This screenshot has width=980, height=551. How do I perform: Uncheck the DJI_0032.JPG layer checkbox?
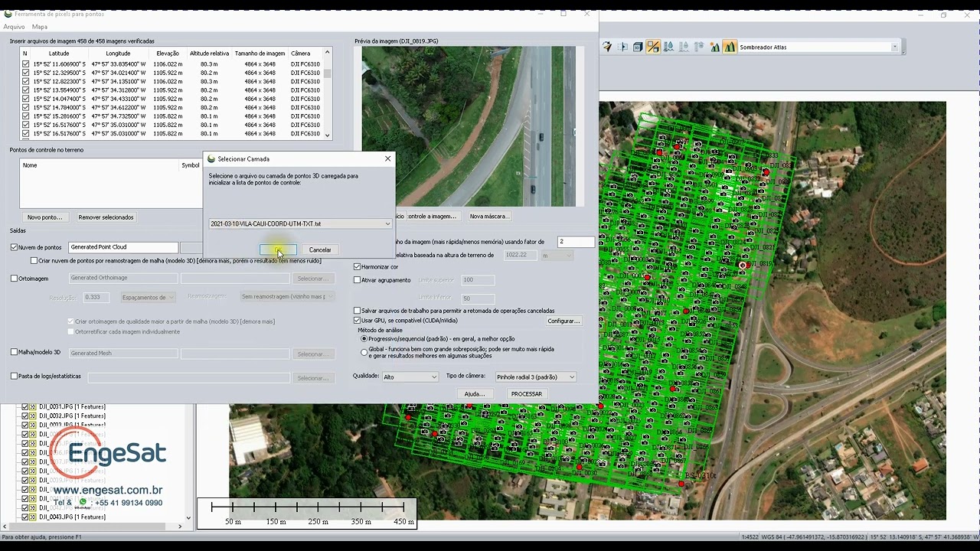pos(25,416)
